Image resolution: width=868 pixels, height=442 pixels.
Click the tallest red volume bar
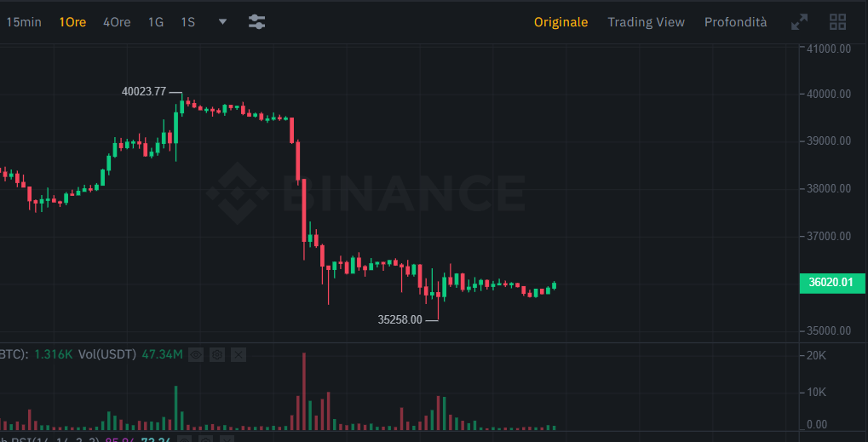point(304,391)
